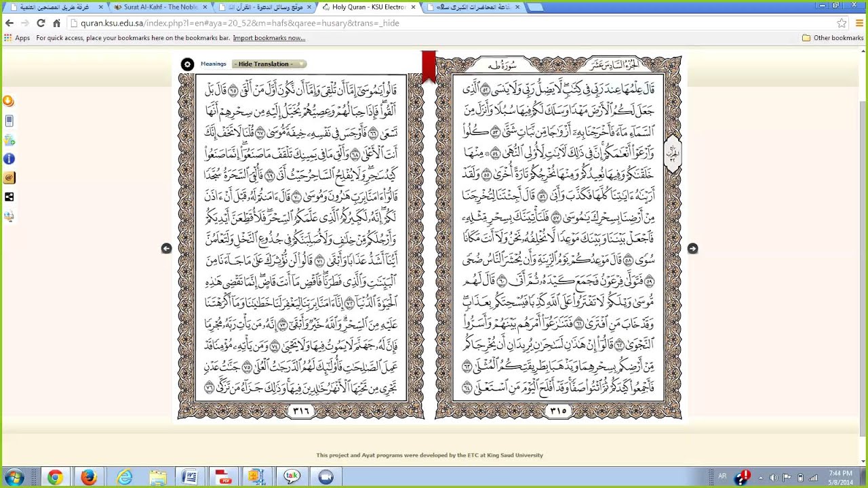This screenshot has width=868, height=488.
Task: Go to the browser home page
Action: tap(56, 23)
